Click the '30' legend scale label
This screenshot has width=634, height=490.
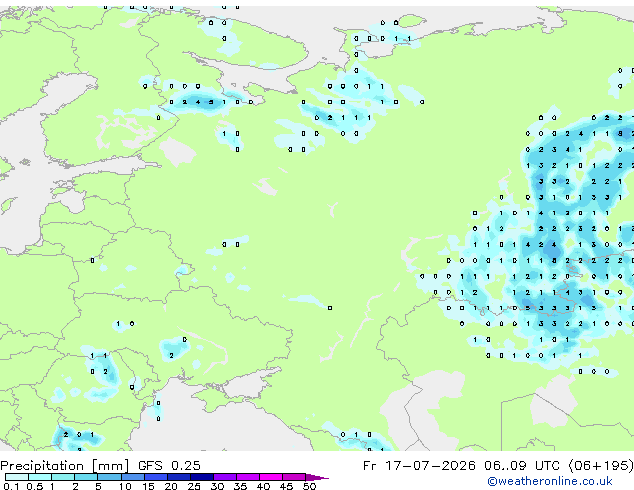click(x=217, y=486)
